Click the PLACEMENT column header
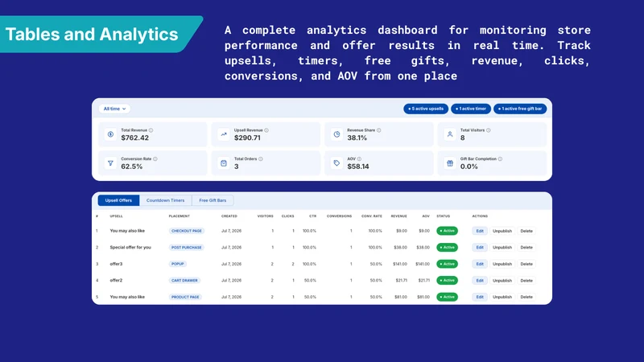The image size is (644, 362). 179,216
